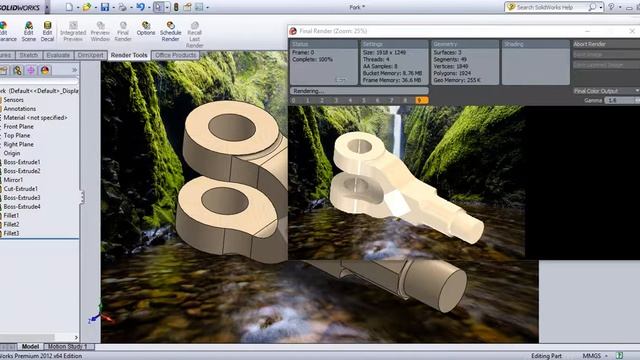The width and height of the screenshot is (640, 360).
Task: Select Top Plane in the feature tree
Action: click(x=17, y=136)
